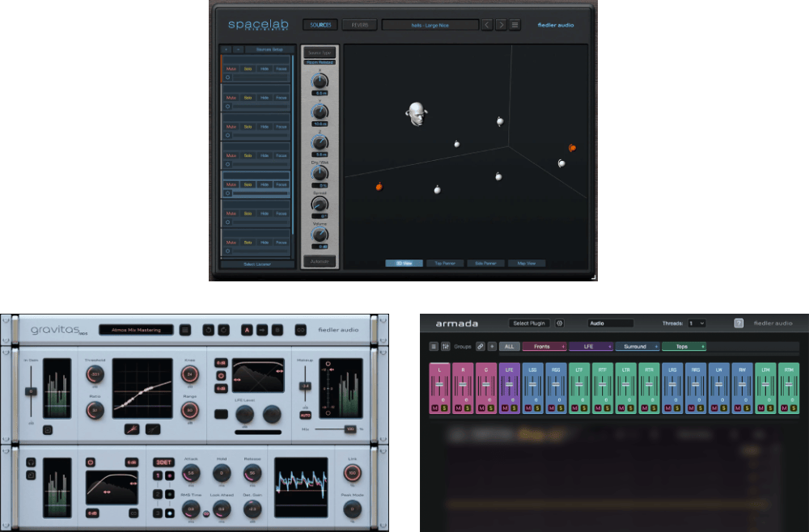Click the Gravitas Threshold knob
This screenshot has width=809, height=532.
coord(95,374)
